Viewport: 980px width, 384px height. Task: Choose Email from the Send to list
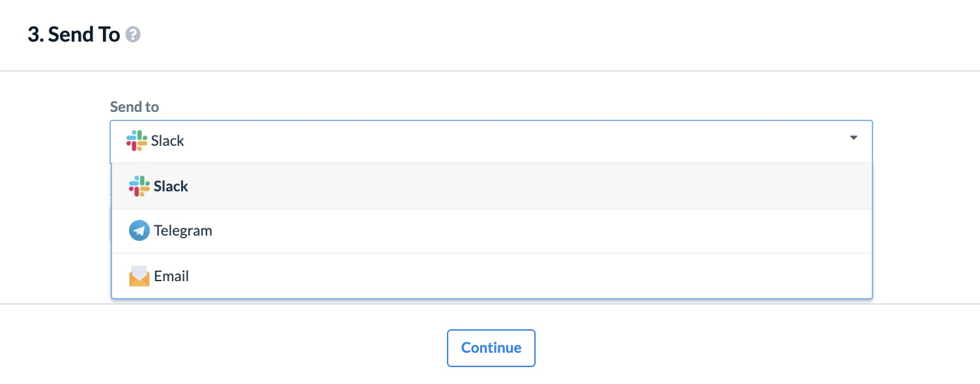(x=491, y=276)
